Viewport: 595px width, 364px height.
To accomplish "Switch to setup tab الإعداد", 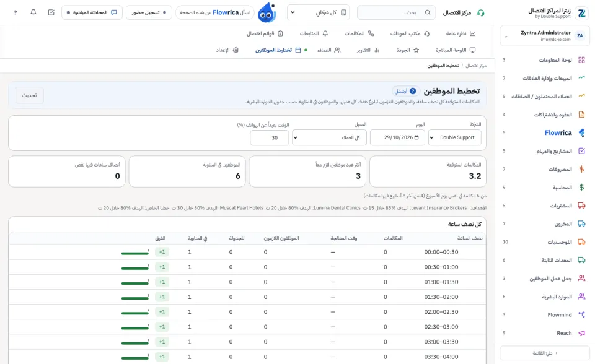I will click(227, 50).
